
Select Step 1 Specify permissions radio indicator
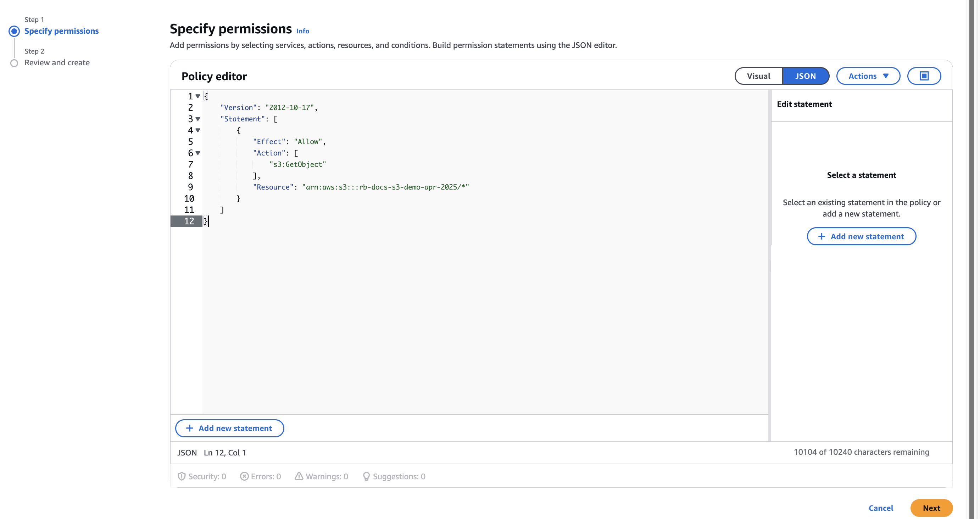14,31
